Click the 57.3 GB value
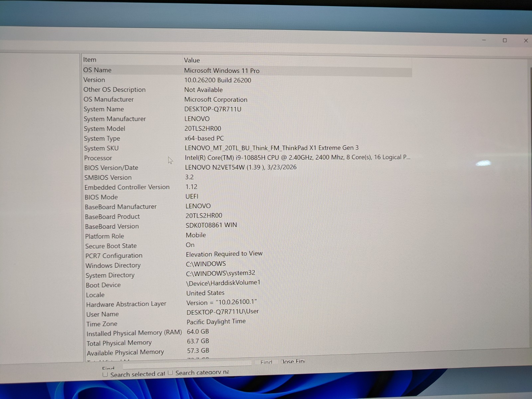Image resolution: width=532 pixels, height=399 pixels. pyautogui.click(x=198, y=350)
